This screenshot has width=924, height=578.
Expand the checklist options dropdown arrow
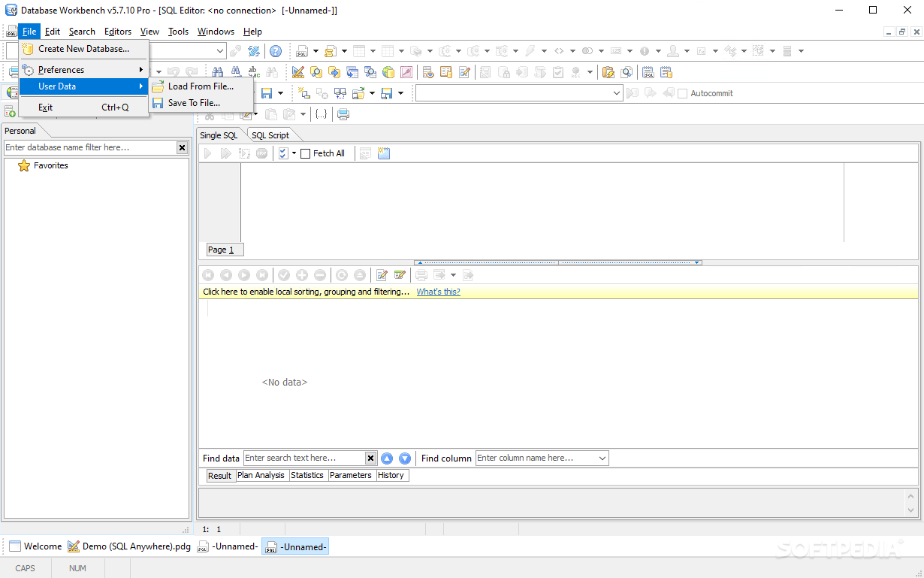(x=294, y=153)
